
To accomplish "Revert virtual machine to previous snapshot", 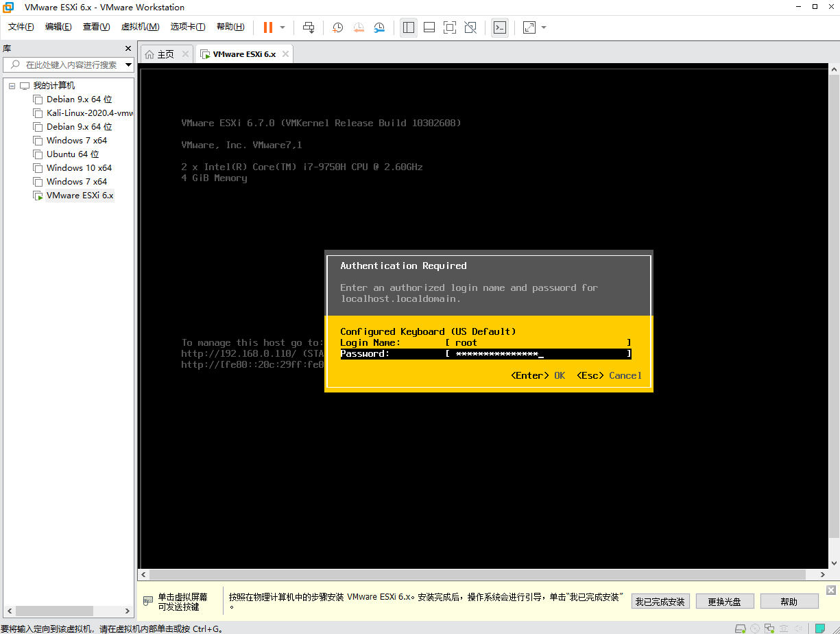I will point(359,27).
